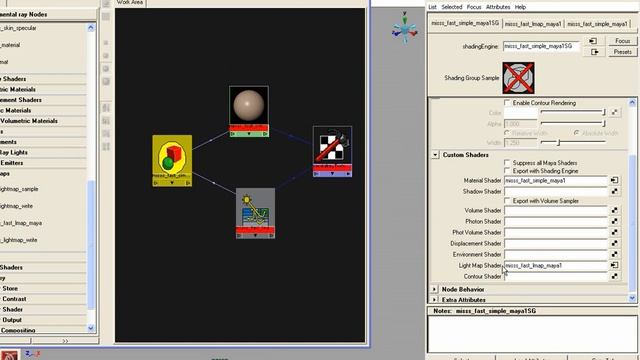Switch to the misss_fast_simple_maya1SG tab

(x=465, y=23)
